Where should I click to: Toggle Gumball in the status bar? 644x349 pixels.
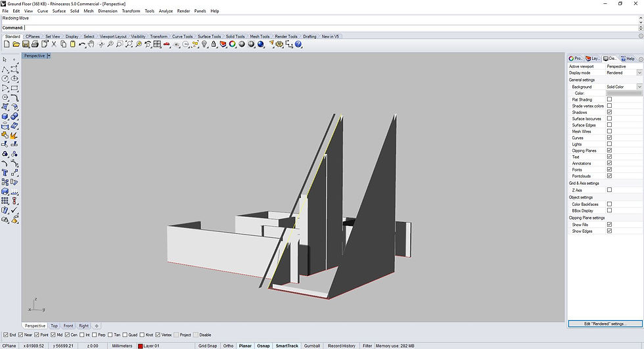click(312, 346)
